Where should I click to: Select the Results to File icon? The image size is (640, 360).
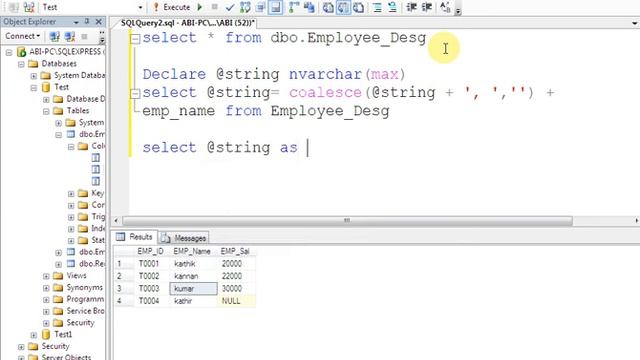(359, 7)
